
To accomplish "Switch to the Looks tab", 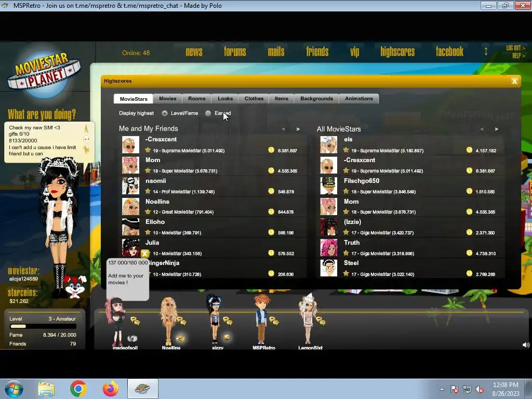I will tap(225, 99).
